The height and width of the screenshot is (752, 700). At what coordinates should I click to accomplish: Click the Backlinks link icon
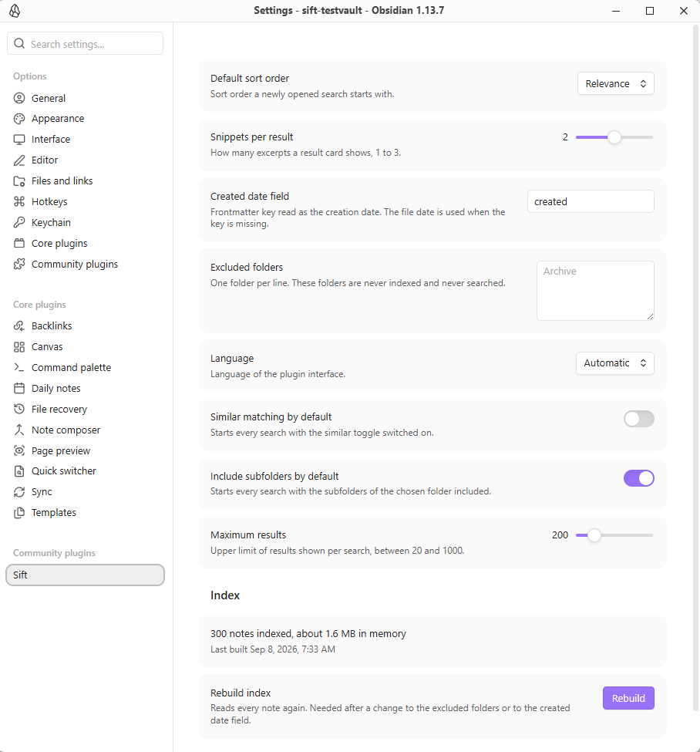point(19,326)
